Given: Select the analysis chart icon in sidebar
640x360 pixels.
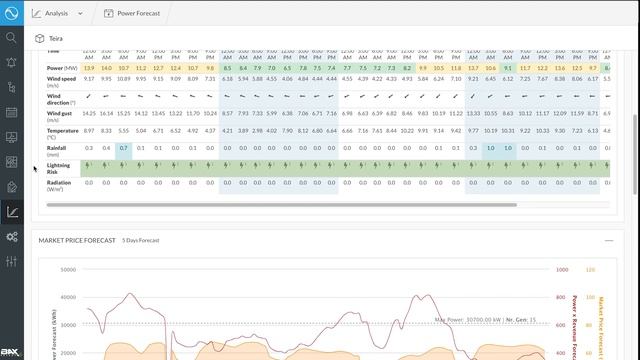Looking at the screenshot, I should (11, 212).
